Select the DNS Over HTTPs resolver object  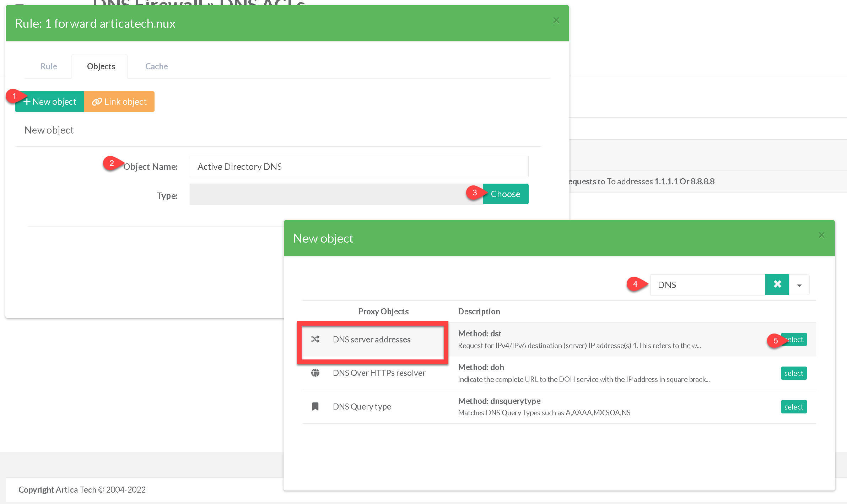(794, 373)
